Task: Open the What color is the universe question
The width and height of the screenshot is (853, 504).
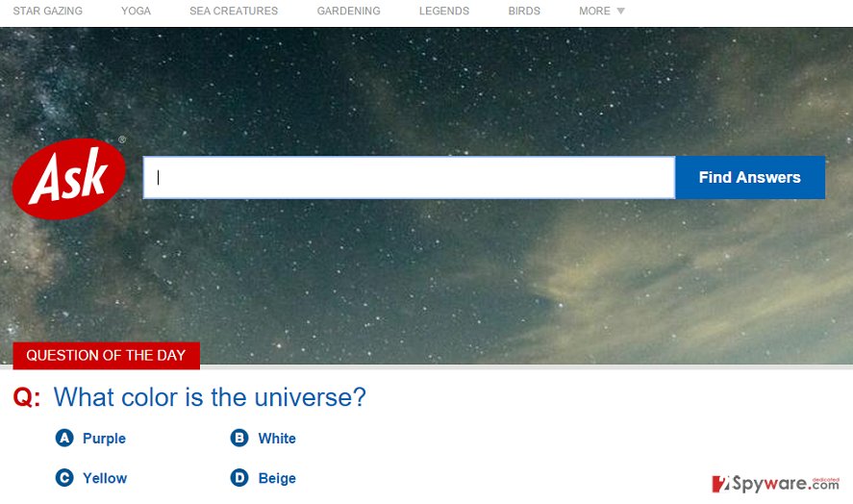Action: [x=210, y=397]
